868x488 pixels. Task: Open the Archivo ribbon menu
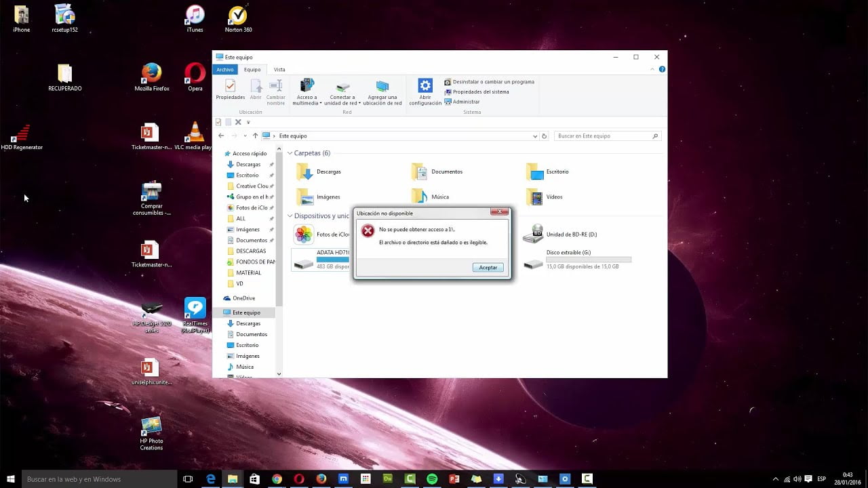tap(225, 70)
